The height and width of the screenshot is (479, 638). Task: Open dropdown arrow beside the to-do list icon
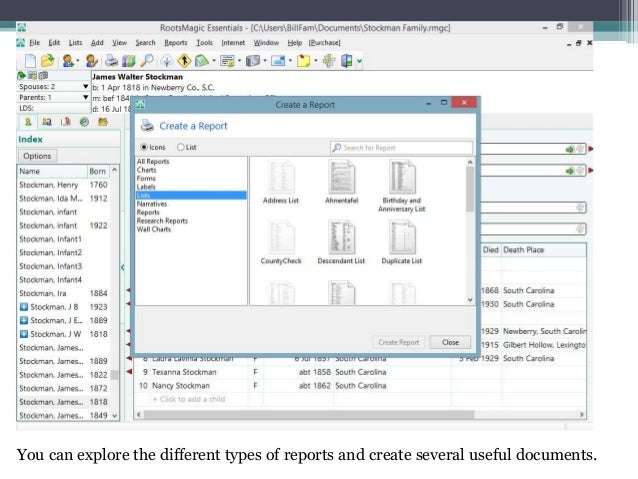[239, 61]
